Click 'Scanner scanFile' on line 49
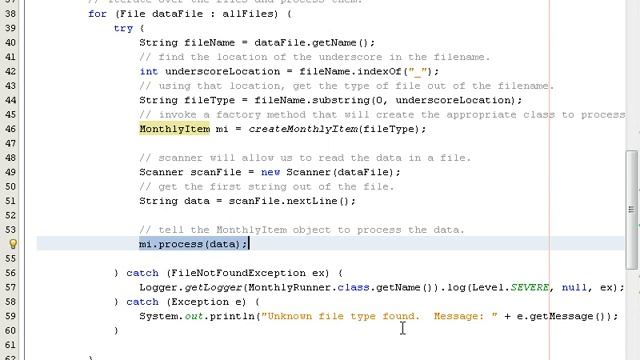Image resolution: width=640 pixels, height=360 pixels. click(x=190, y=172)
